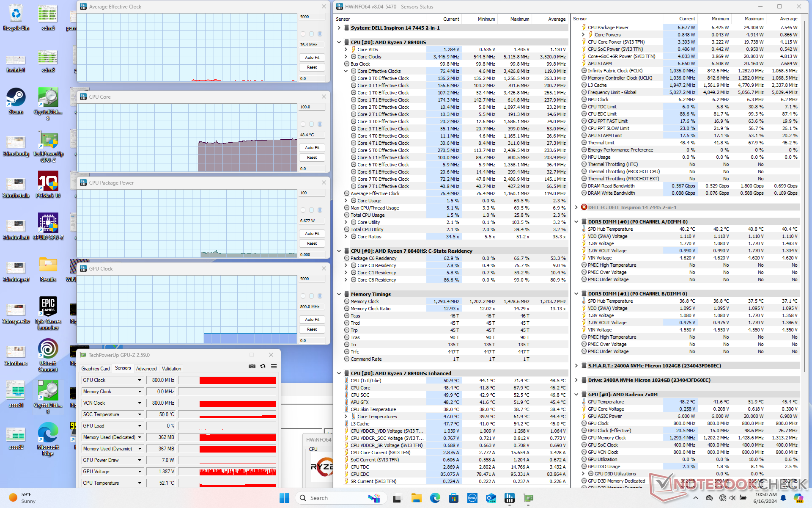Open the notification bell in the taskbar

[783, 498]
